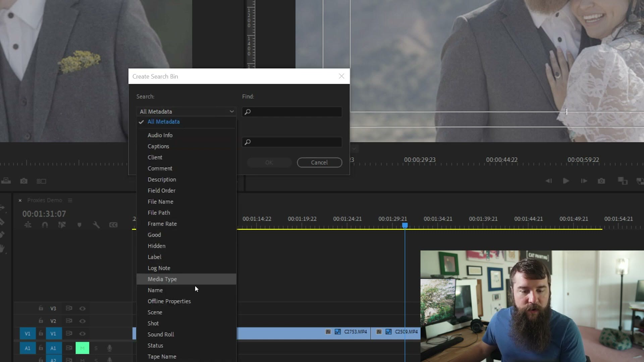Image resolution: width=644 pixels, height=362 pixels.
Task: Toggle sync lock on V1 track
Action: point(69,334)
